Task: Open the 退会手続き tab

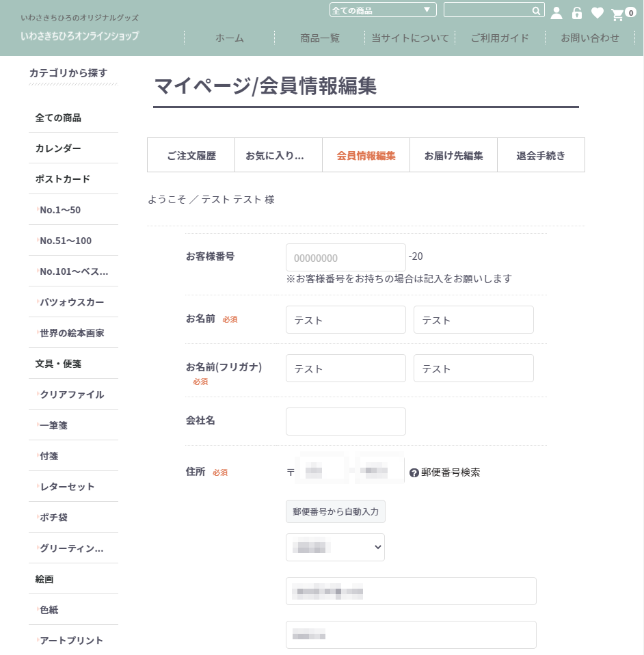Action: (541, 155)
